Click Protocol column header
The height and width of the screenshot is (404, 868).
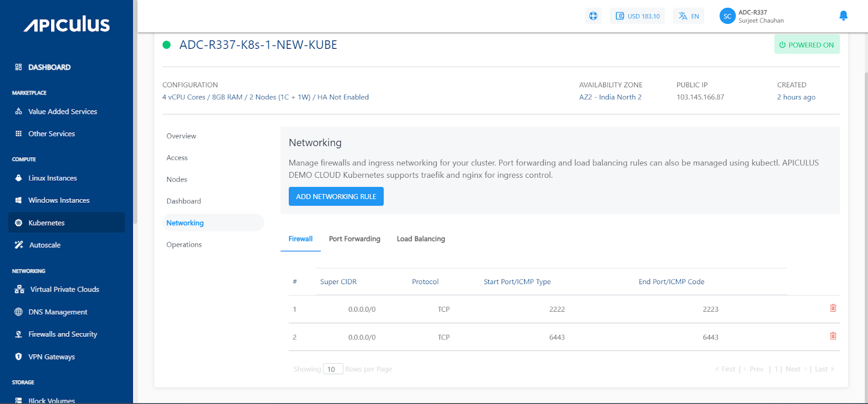point(425,282)
